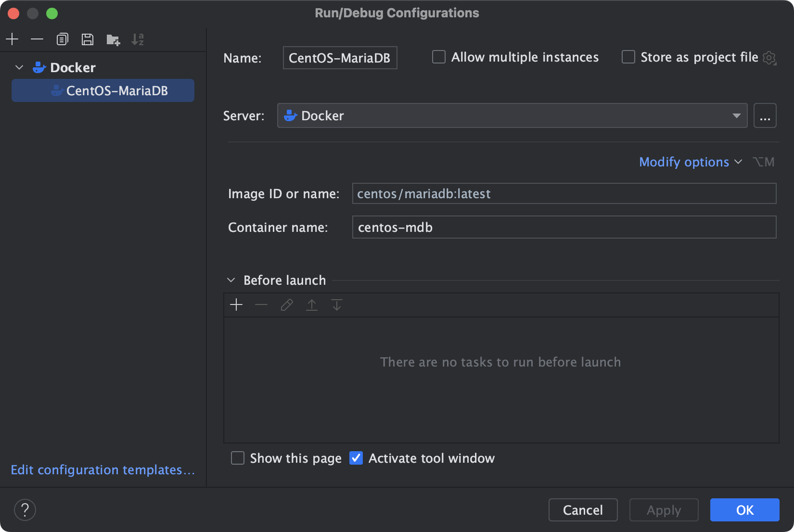Add a new run configuration
Screen dimensions: 794x532
pyautogui.click(x=12, y=39)
